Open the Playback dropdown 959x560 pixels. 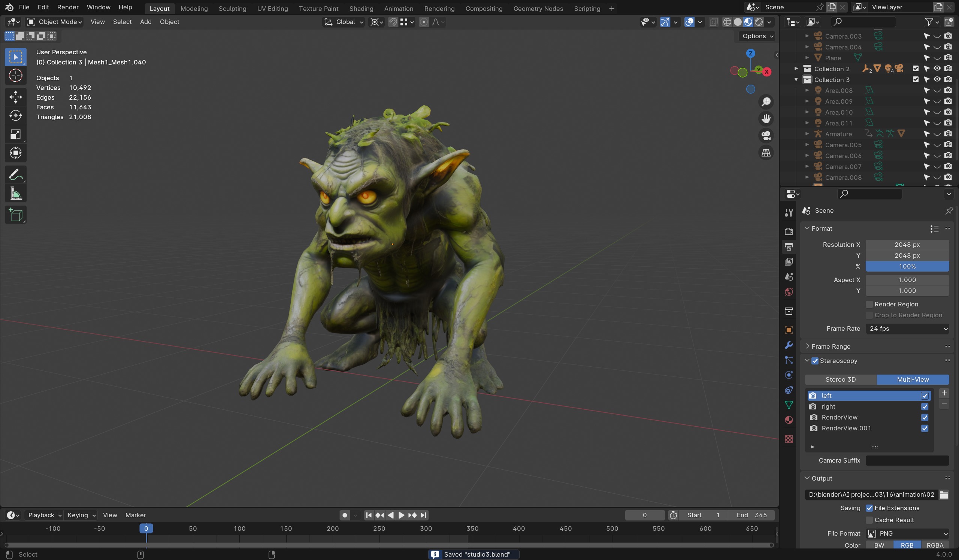[45, 515]
